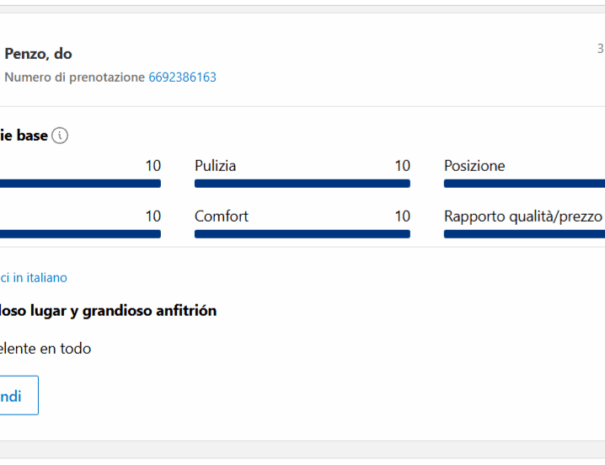This screenshot has width=605, height=465.
Task: Click the info icon beside 'base' heading
Action: coord(60,135)
